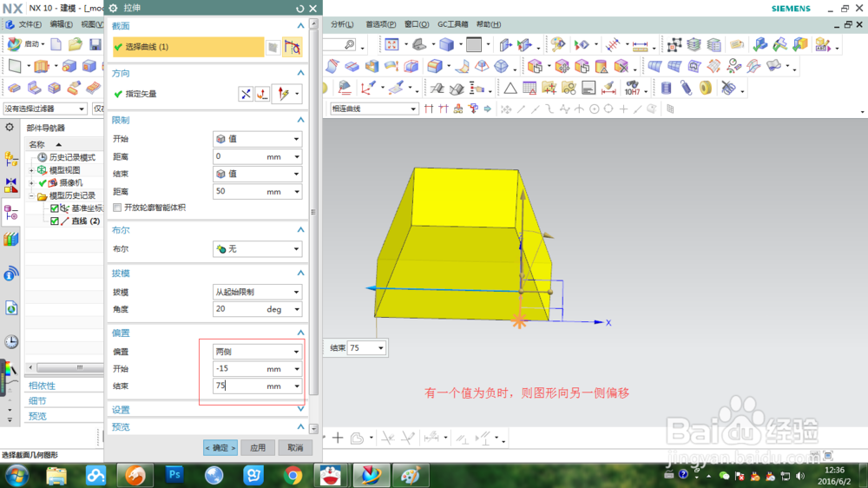Toggle the checkbox beside 直线 (2)
The height and width of the screenshot is (488, 868).
point(54,221)
